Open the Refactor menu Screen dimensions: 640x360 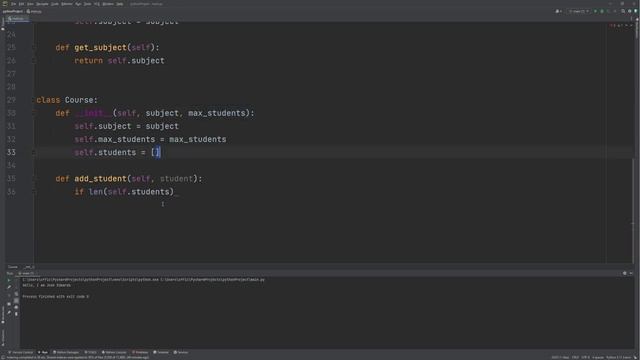[67, 4]
